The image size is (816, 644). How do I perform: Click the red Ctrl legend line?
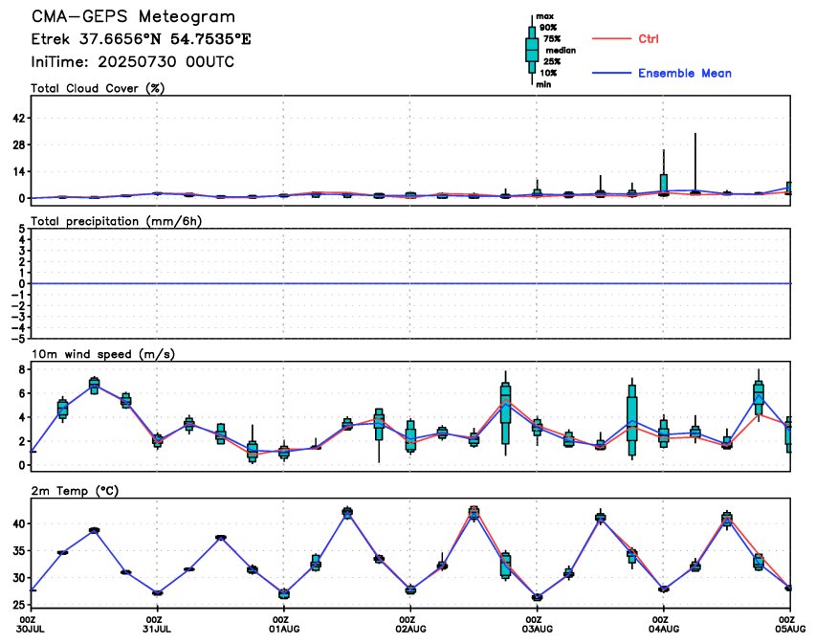click(x=611, y=38)
